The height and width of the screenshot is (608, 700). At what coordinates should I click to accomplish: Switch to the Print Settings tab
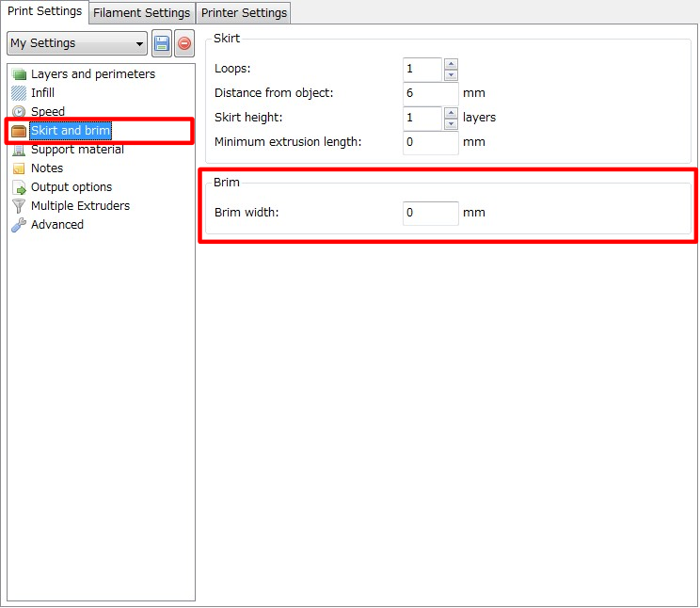44,11
